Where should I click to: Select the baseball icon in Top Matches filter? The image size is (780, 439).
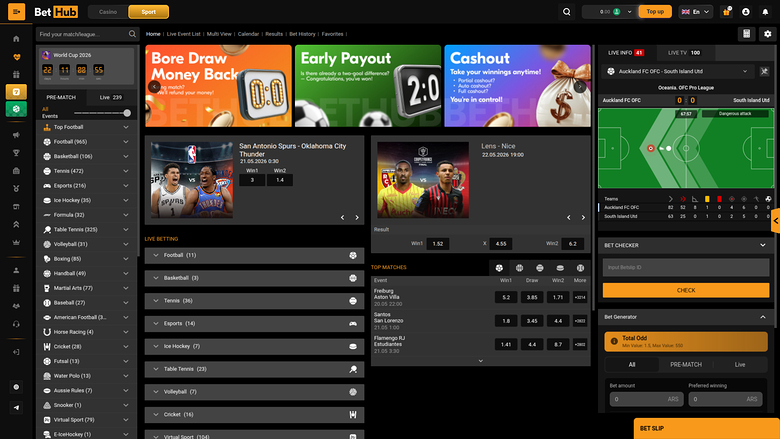coord(580,268)
